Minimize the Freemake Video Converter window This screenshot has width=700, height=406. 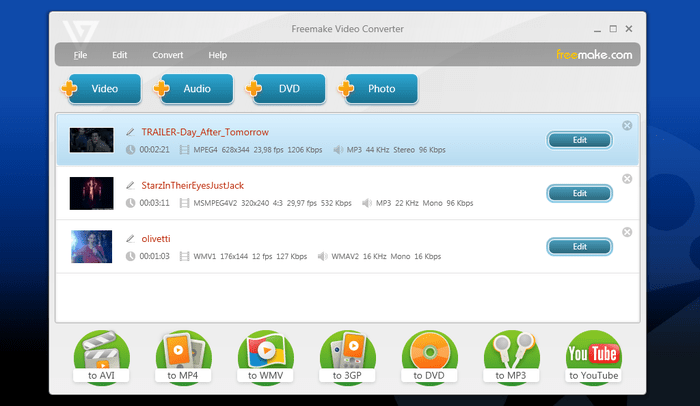(x=597, y=29)
